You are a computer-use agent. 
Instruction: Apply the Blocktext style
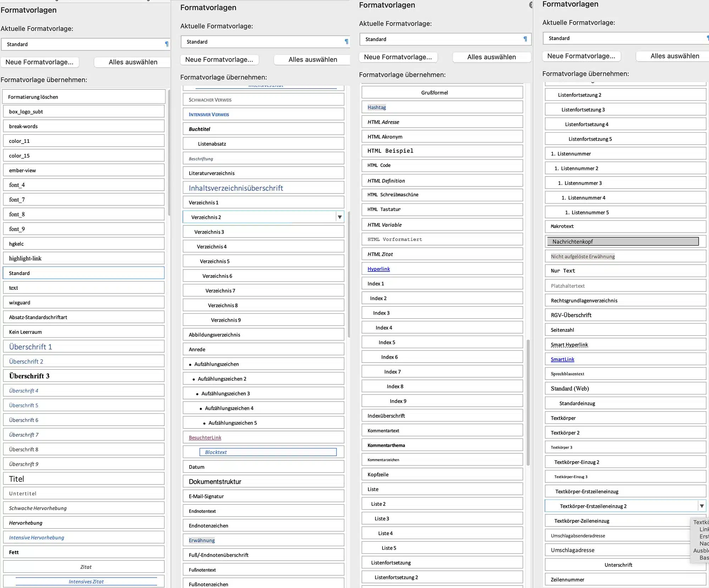[263, 452]
